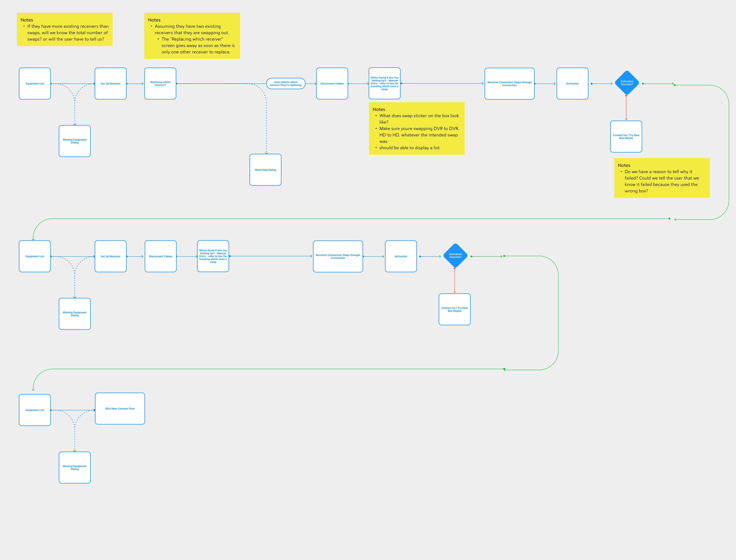The width and height of the screenshot is (736, 560).
Task: Select the bottom-most Missing Equipment Dialog
Action: click(75, 467)
